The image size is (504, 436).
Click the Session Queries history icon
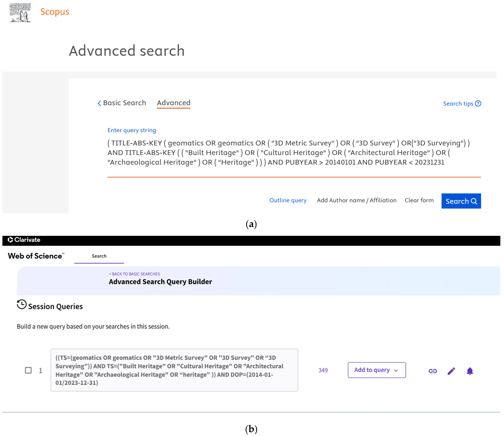coord(22,304)
